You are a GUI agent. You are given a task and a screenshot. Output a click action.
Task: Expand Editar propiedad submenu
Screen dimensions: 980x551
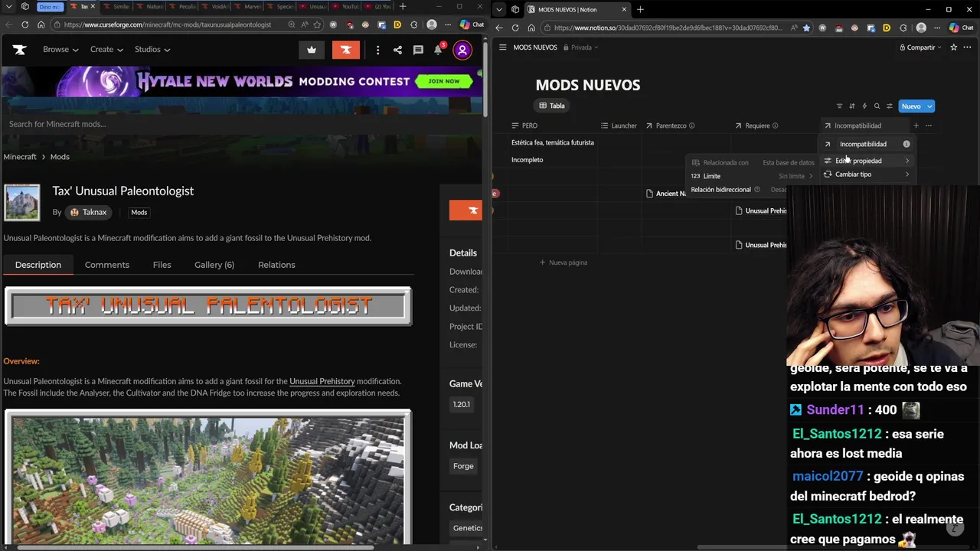(867, 161)
